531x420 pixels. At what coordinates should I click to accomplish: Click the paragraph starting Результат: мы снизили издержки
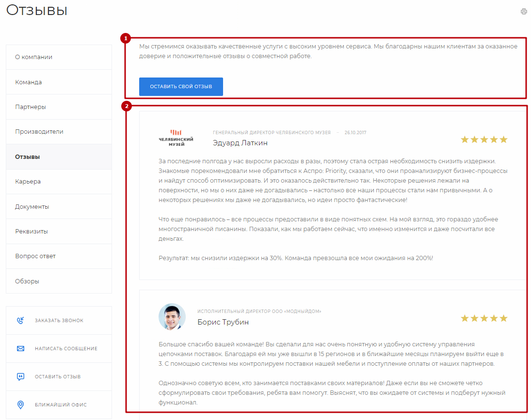coord(296,258)
